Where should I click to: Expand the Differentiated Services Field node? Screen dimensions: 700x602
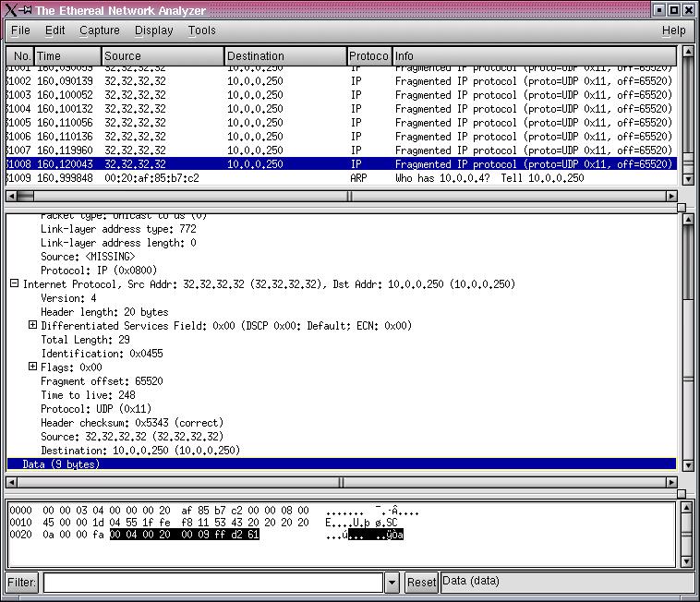(33, 325)
